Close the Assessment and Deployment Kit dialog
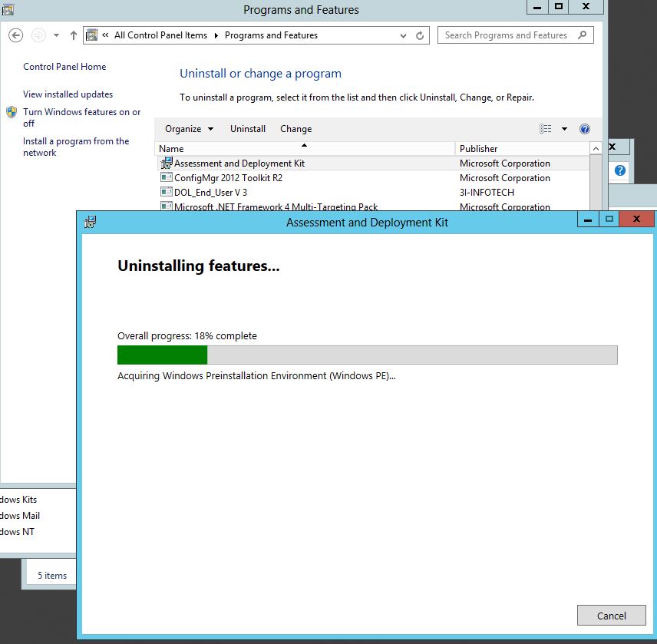The image size is (657, 644). (x=636, y=219)
